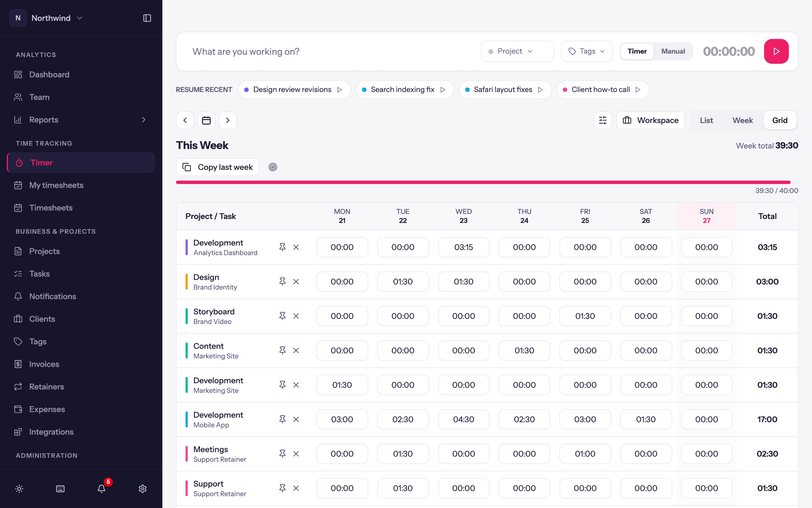
Task: Open the Dashboard page
Action: [x=81, y=75]
